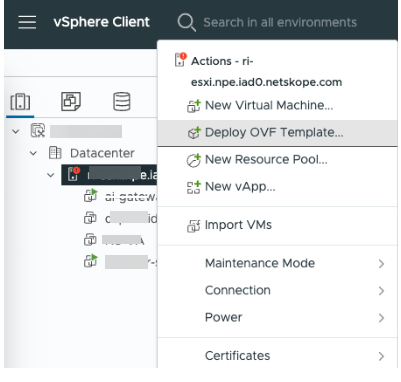Viewport: 401px width, 382px height.
Task: Click the New vApp grid icon
Action: tap(194, 187)
